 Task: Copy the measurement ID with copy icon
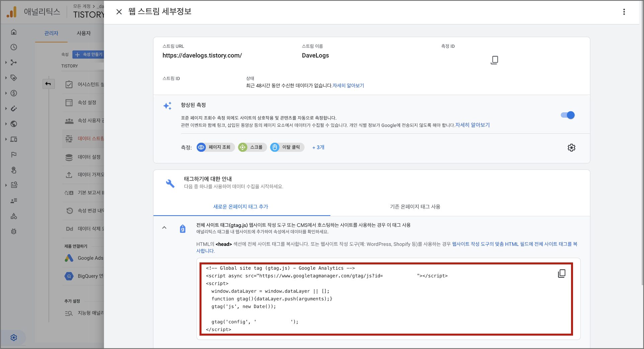coord(494,60)
